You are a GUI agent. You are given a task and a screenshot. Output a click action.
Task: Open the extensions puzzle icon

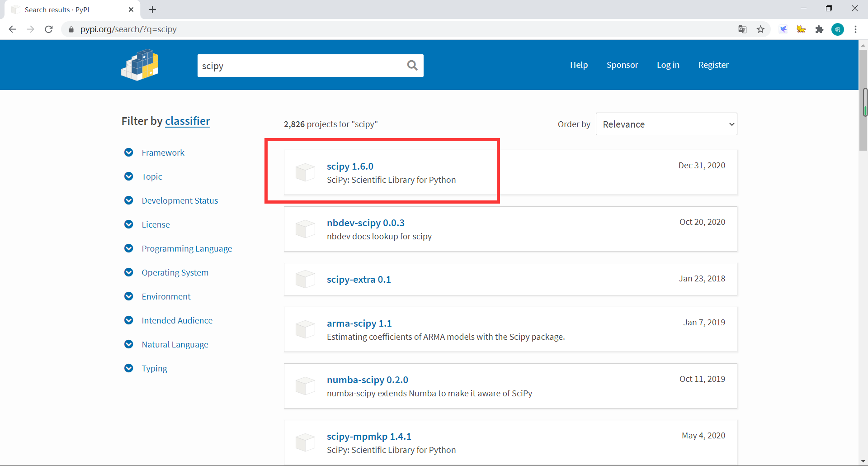tap(819, 29)
